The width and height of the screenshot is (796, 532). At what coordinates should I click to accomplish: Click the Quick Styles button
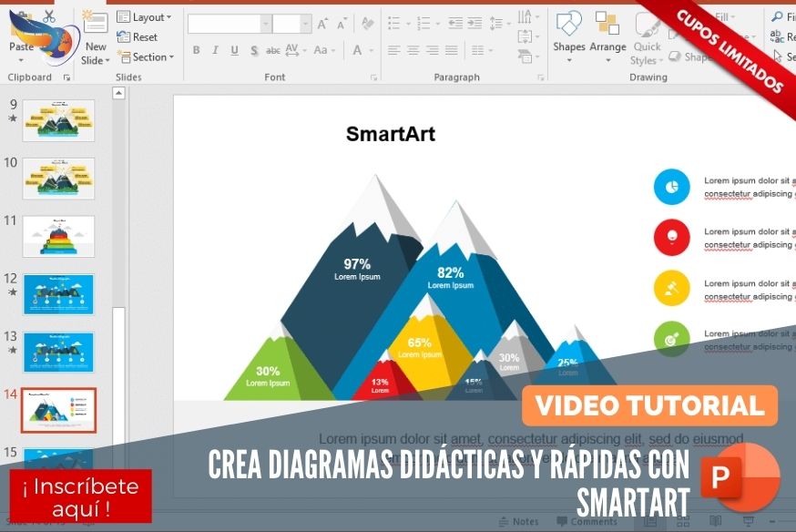(x=646, y=50)
